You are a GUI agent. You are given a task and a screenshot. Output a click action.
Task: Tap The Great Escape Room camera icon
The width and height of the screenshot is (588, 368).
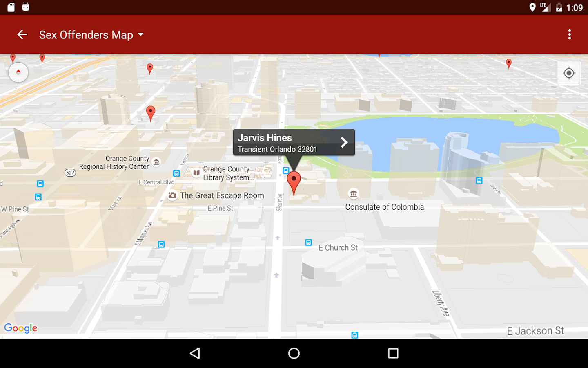pyautogui.click(x=172, y=195)
